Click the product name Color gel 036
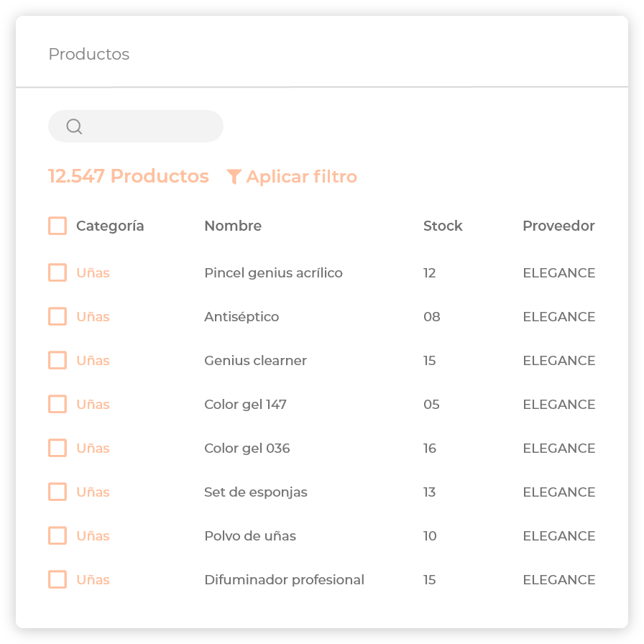The image size is (644, 644). (247, 448)
